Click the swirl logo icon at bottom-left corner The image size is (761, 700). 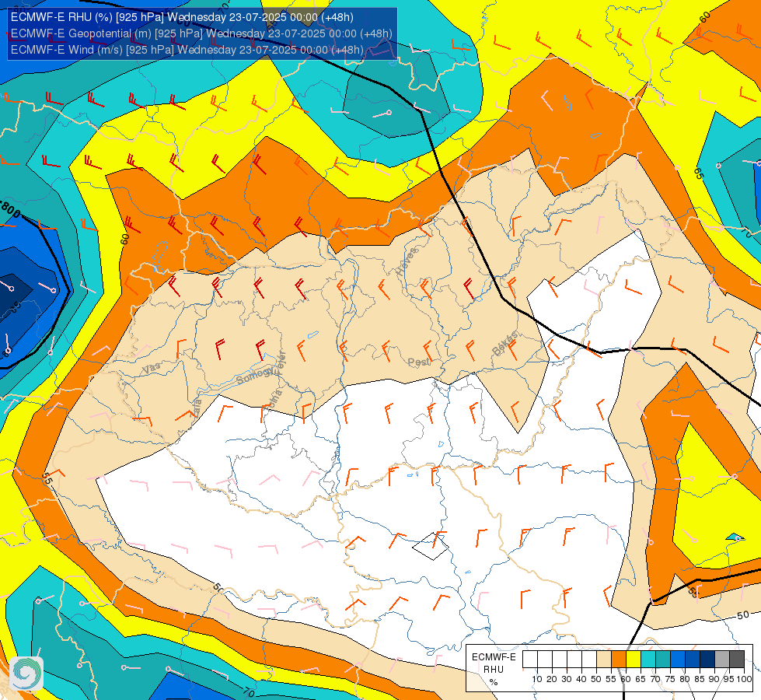[x=26, y=674]
